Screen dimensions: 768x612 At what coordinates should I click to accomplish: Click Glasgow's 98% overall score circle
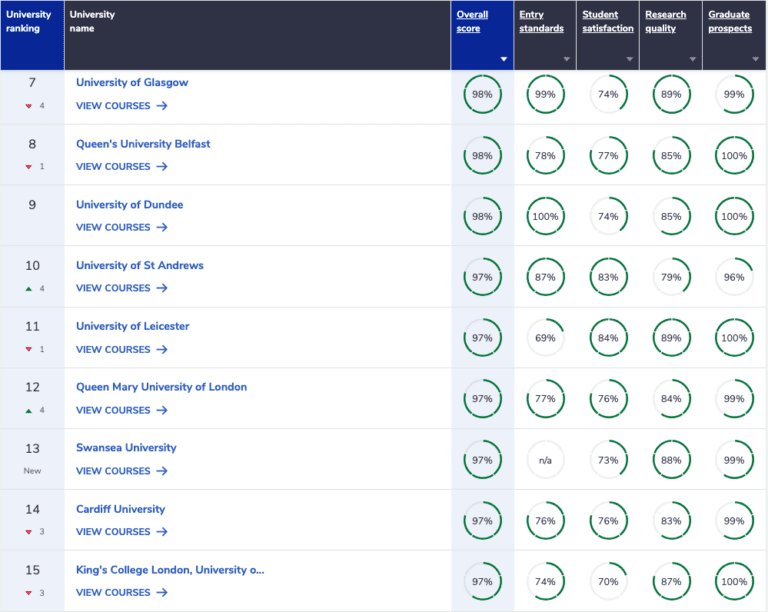(482, 94)
